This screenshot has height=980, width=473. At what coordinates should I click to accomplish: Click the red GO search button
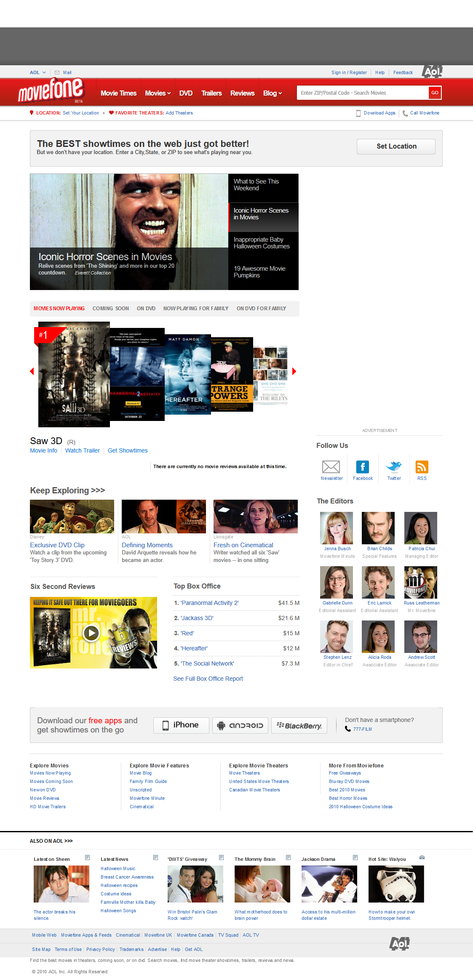(x=435, y=93)
